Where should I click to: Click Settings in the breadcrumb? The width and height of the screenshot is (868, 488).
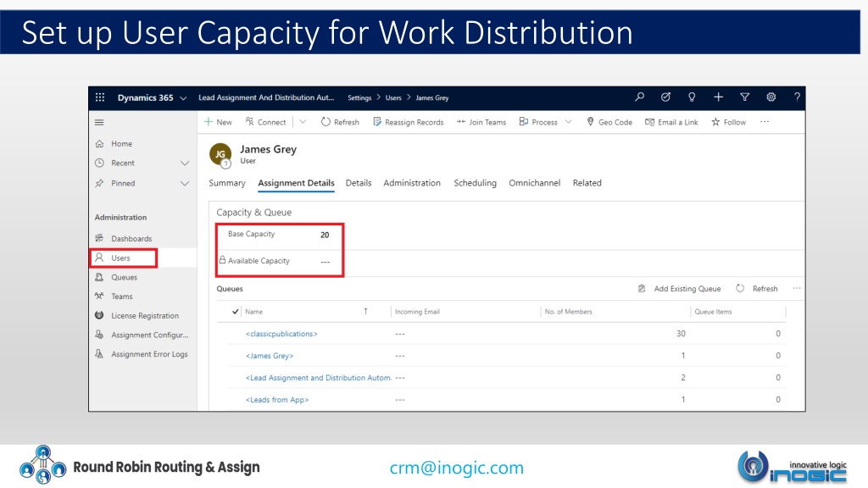(x=359, y=98)
